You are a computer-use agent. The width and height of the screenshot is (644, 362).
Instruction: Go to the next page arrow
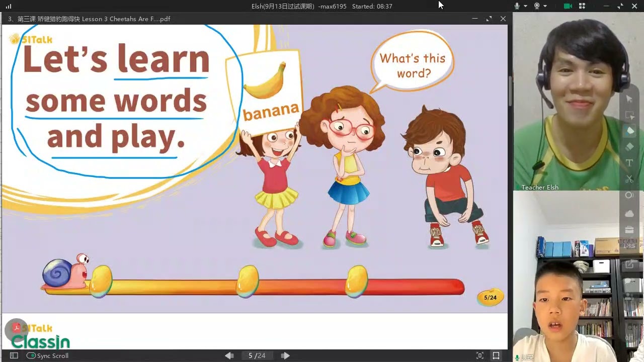click(285, 355)
